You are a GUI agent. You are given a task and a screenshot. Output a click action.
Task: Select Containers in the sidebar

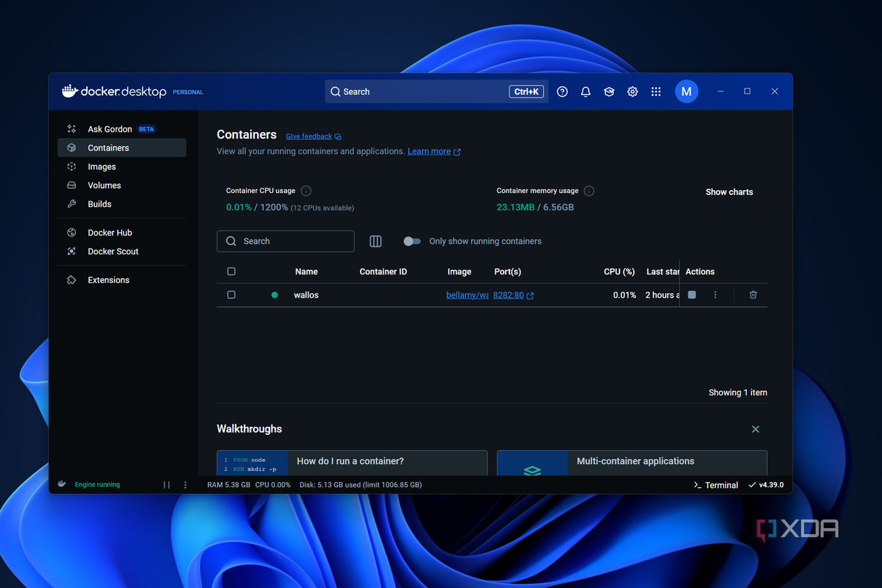tap(122, 148)
